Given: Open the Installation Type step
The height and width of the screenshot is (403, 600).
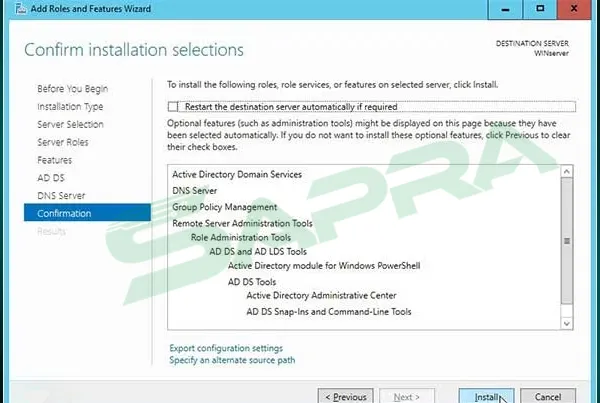Looking at the screenshot, I should pos(70,107).
